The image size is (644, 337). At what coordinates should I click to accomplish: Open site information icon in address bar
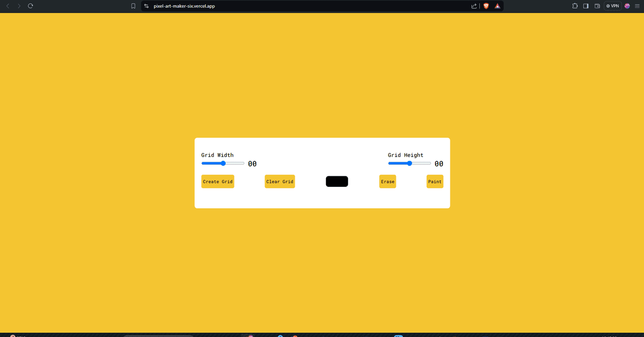146,6
